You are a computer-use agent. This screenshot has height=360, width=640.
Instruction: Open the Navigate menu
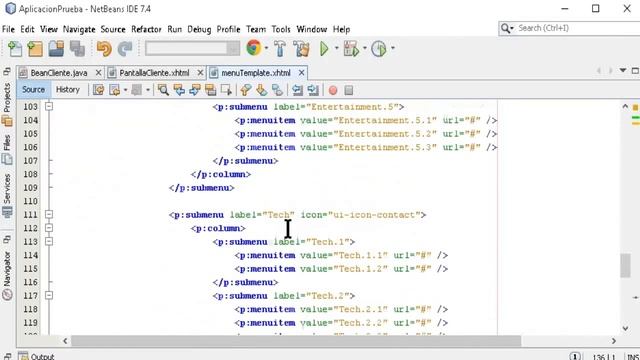pyautogui.click(x=79, y=29)
